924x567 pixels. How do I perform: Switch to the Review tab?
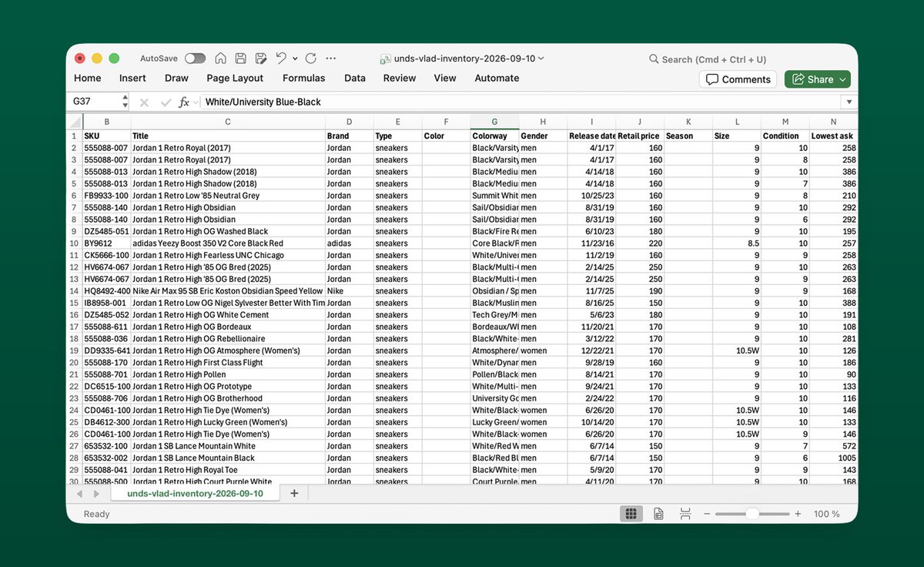(x=400, y=78)
